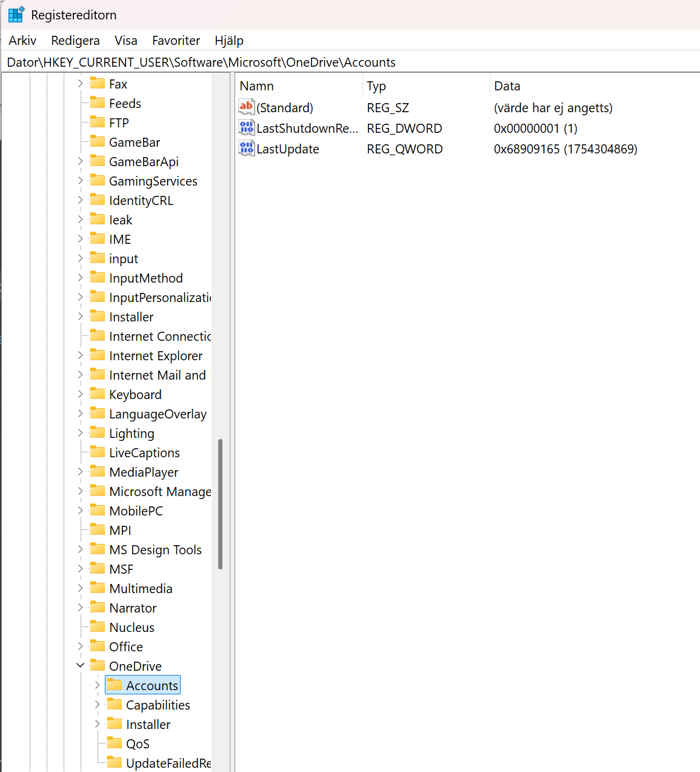
Task: Click the GameBar folder icon
Action: [98, 141]
